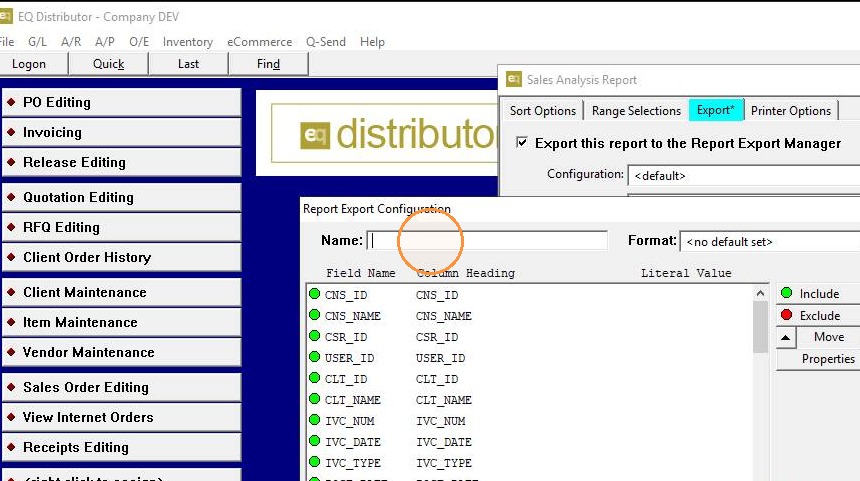Open PO Editing from the side menu
860x481 pixels.
(x=122, y=103)
